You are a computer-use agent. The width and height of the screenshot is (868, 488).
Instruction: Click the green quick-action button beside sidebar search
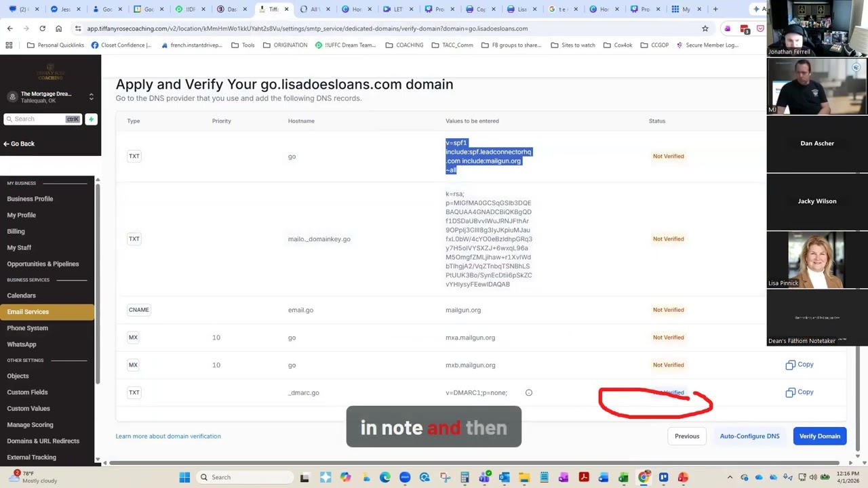click(x=91, y=119)
